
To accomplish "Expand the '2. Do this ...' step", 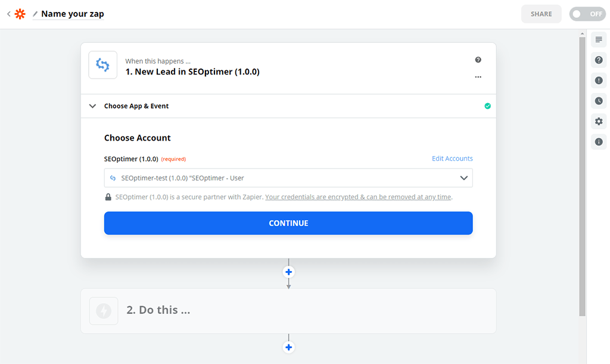I will pos(288,310).
